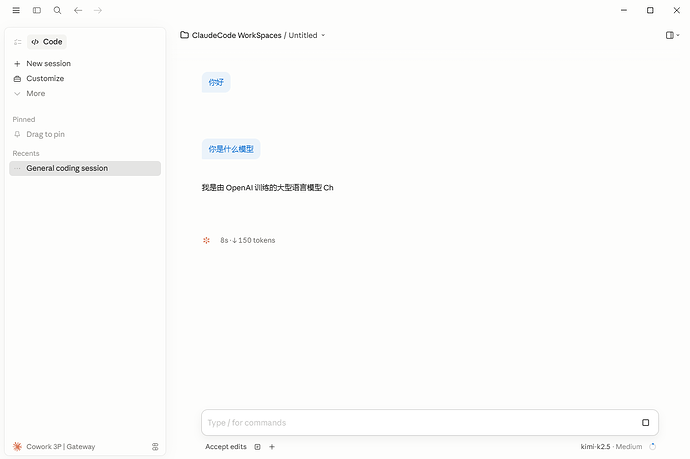Click the spinning Claude progress icon
Viewport: 690px width, 459px height.
click(x=206, y=240)
